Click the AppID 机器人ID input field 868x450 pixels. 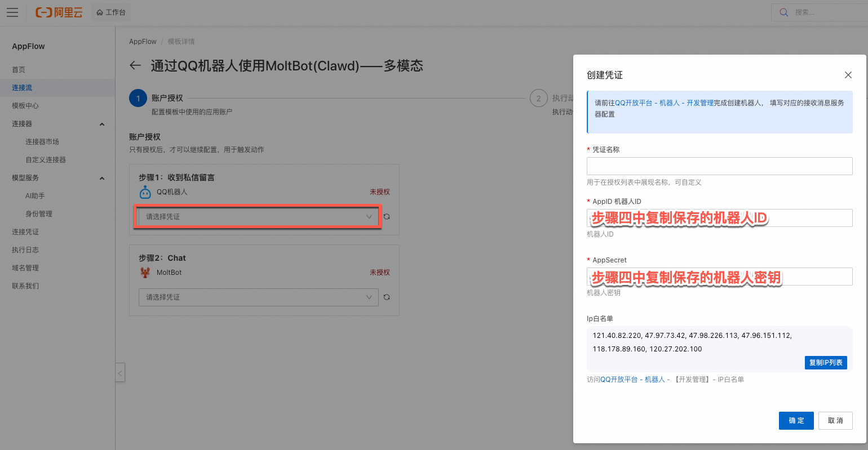click(x=719, y=218)
